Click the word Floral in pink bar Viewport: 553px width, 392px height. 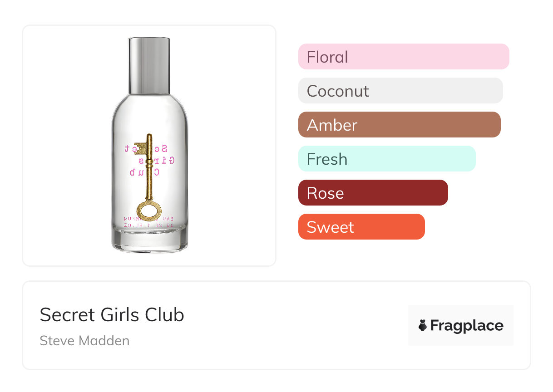[x=327, y=57]
